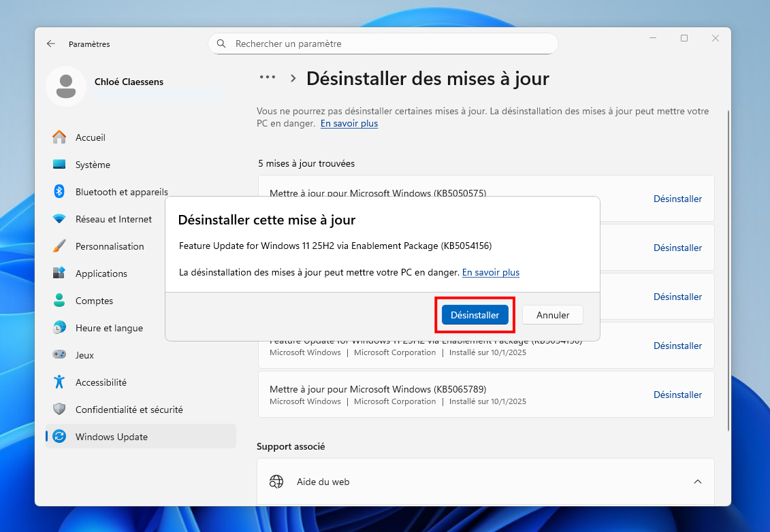Open Heure et langue clock icon

(x=60, y=328)
